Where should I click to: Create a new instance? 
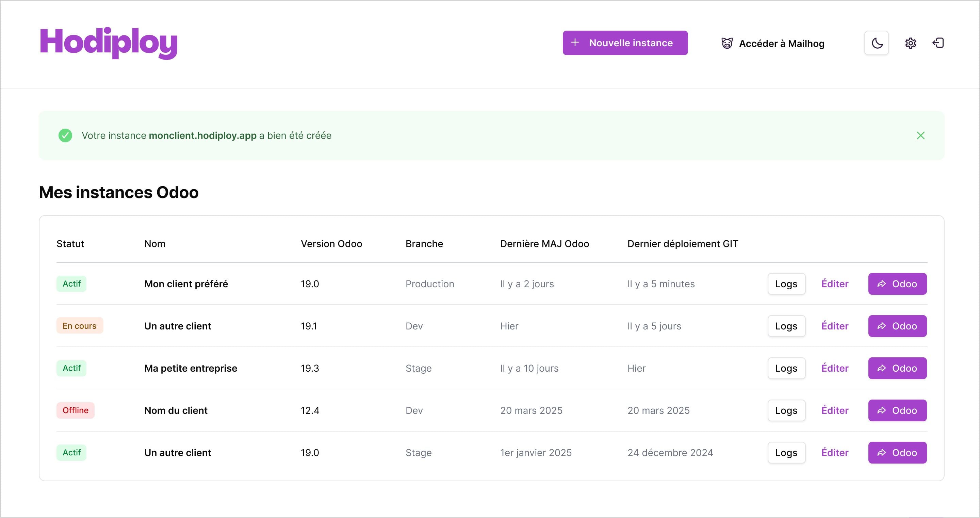[625, 43]
